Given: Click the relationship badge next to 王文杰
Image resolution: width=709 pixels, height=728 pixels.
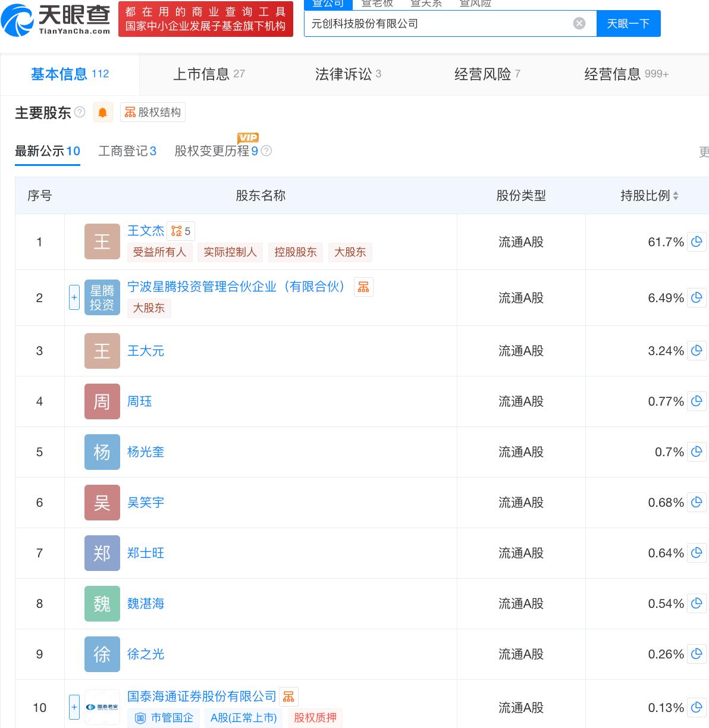Looking at the screenshot, I should (181, 231).
